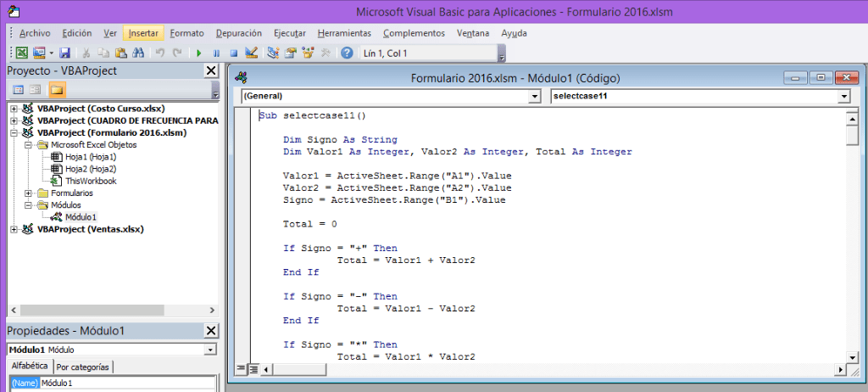
Task: Open the Insertar menu
Action: pos(143,33)
